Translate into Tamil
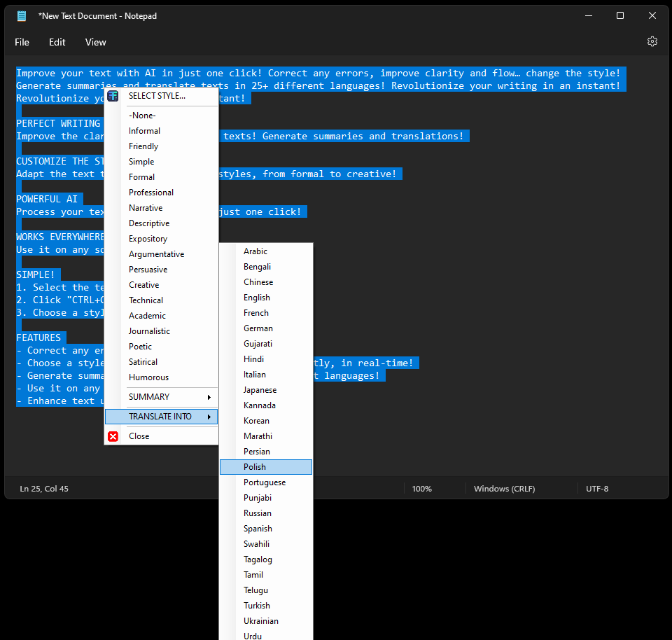The image size is (672, 640). 266,576
